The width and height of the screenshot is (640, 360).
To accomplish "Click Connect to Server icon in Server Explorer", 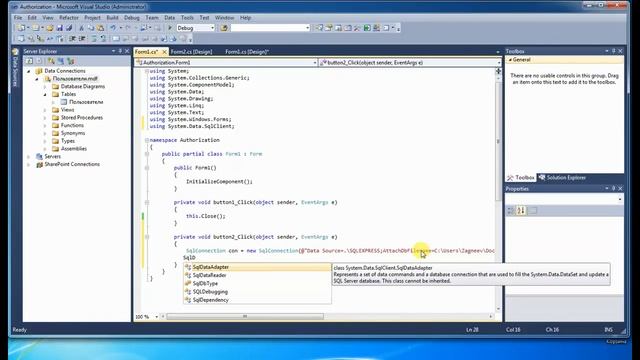I will (x=60, y=61).
